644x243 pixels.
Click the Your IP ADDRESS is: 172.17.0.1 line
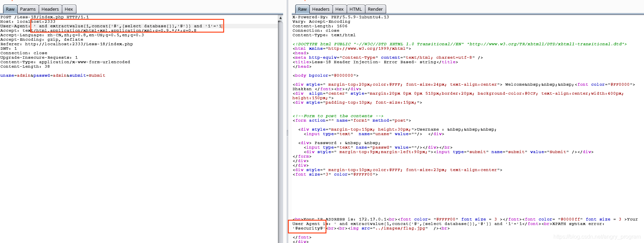[x=465, y=219]
